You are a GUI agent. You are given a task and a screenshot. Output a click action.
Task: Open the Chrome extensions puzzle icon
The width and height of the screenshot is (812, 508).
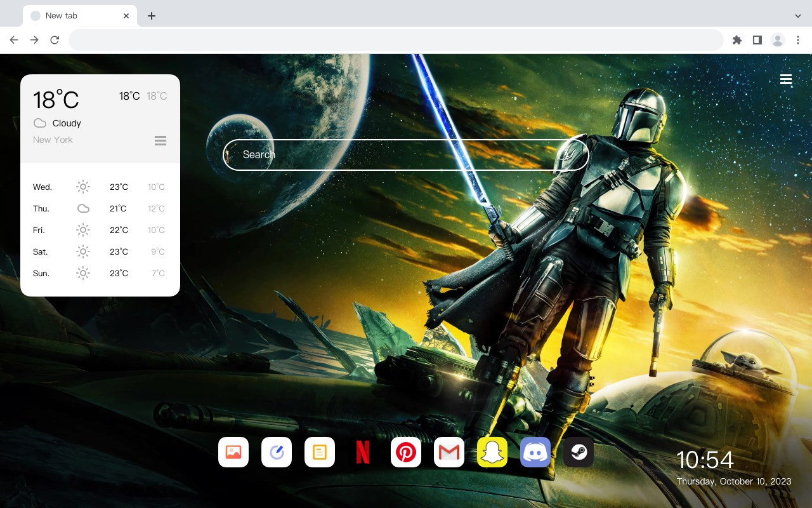point(737,40)
